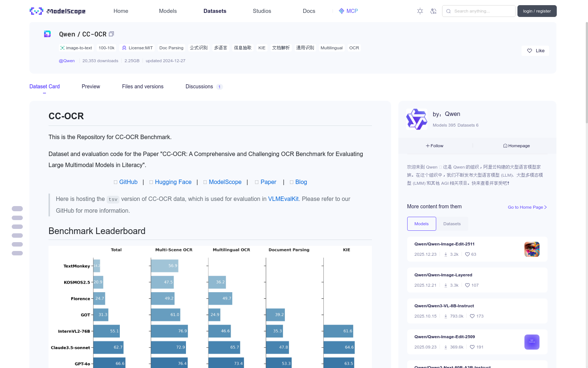Open Models in the top navigation bar
Screen dimensions: 588x368
168,11
